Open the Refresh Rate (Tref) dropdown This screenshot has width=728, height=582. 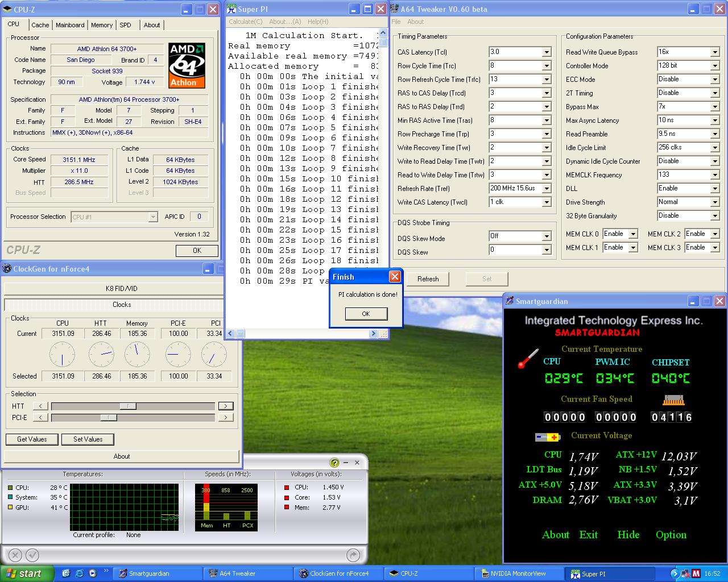pos(546,188)
